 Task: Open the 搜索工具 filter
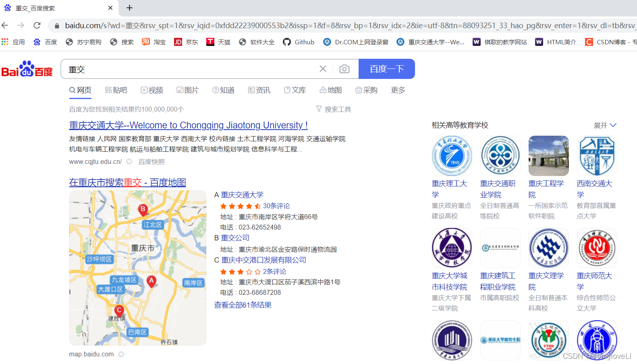(x=334, y=109)
